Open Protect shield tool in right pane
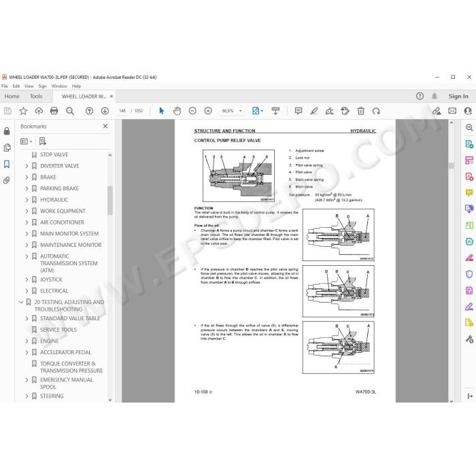476x476 pixels. tap(469, 274)
